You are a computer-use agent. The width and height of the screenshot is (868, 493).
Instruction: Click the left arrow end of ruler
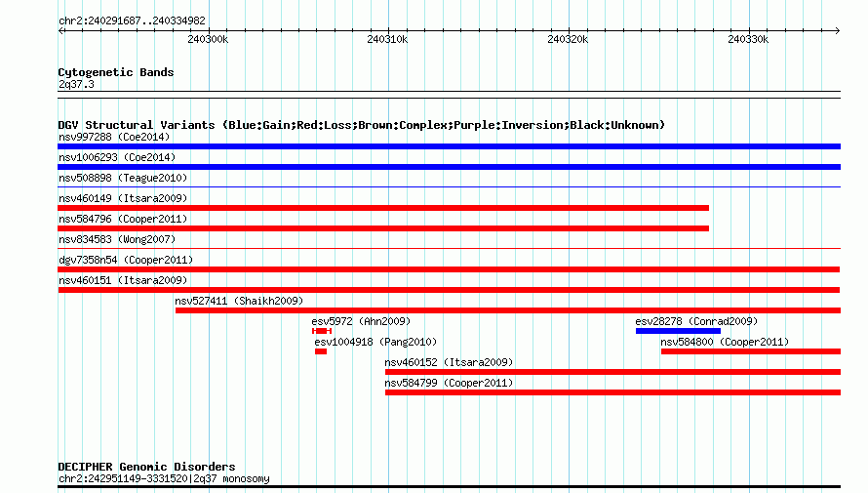[60, 31]
